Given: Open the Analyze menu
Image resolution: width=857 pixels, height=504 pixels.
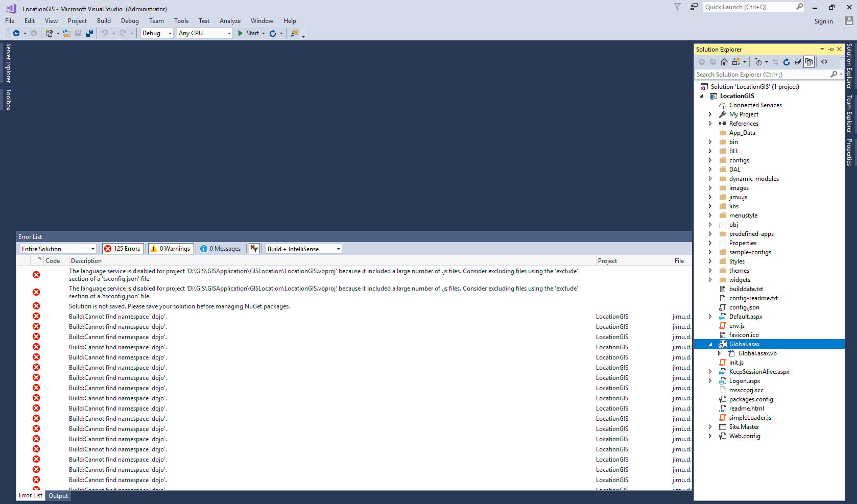Looking at the screenshot, I should pyautogui.click(x=230, y=21).
